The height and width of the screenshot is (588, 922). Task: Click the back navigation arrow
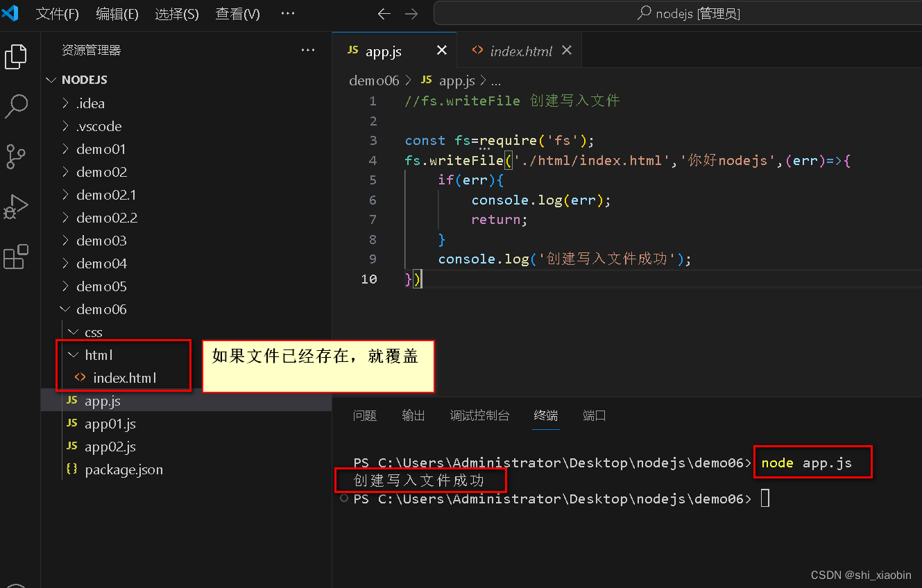click(384, 13)
